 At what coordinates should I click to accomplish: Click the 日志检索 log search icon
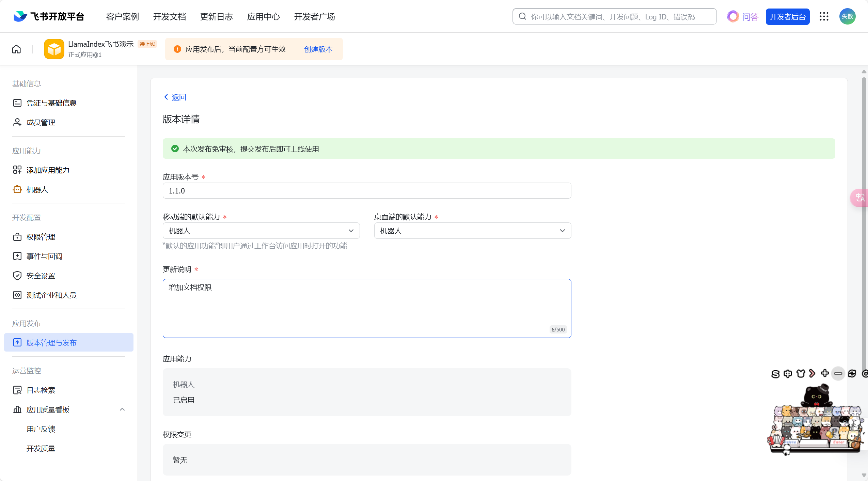point(17,390)
